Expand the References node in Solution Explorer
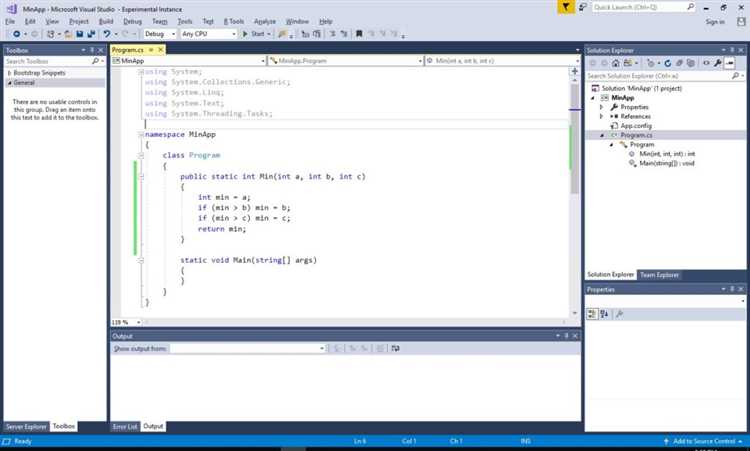750x451 pixels. [x=601, y=116]
